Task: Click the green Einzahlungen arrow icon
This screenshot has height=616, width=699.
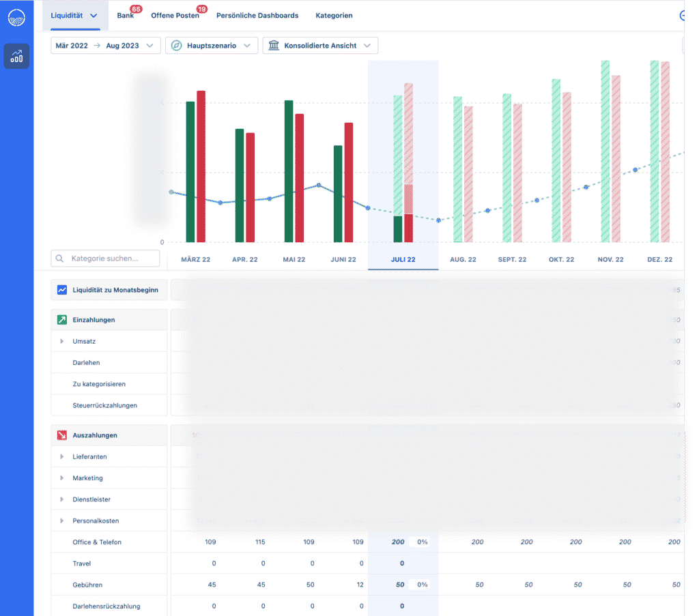Action: 62,320
